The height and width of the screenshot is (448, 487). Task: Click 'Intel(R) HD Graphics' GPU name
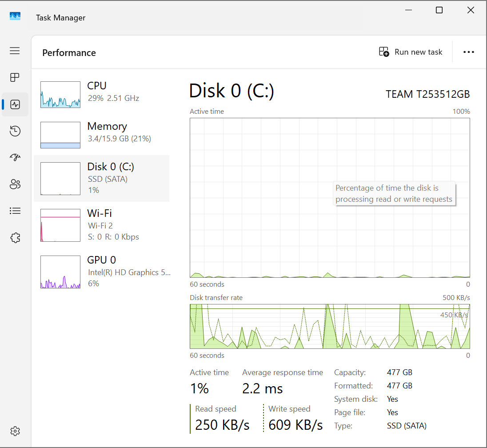(129, 272)
